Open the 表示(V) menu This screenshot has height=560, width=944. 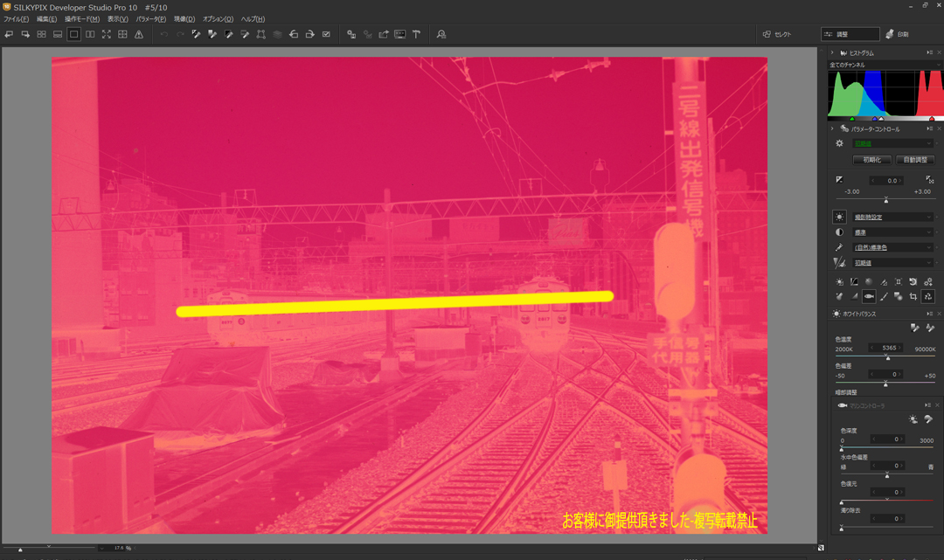coord(118,19)
